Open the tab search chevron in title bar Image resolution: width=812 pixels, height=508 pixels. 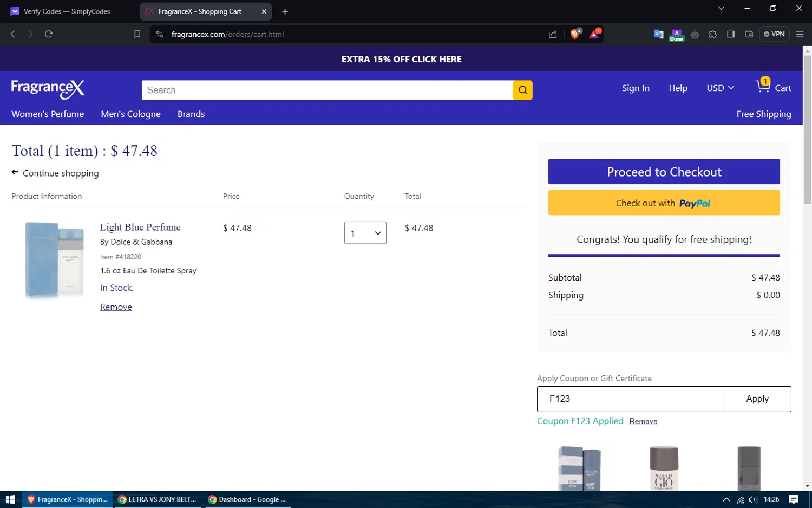[x=721, y=8]
